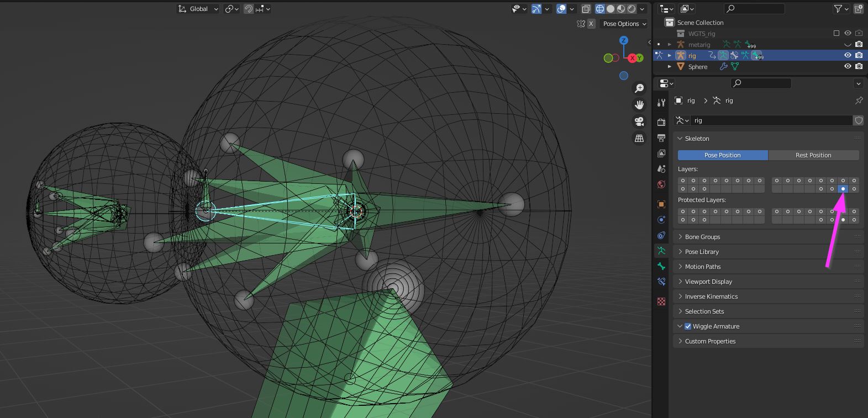The width and height of the screenshot is (868, 418).
Task: Create a new collection in outliner
Action: click(x=859, y=9)
